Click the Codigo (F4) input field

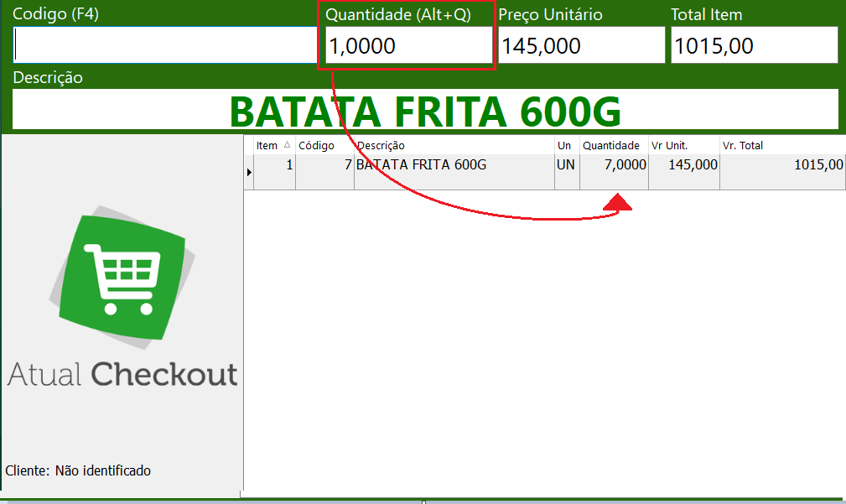click(165, 45)
